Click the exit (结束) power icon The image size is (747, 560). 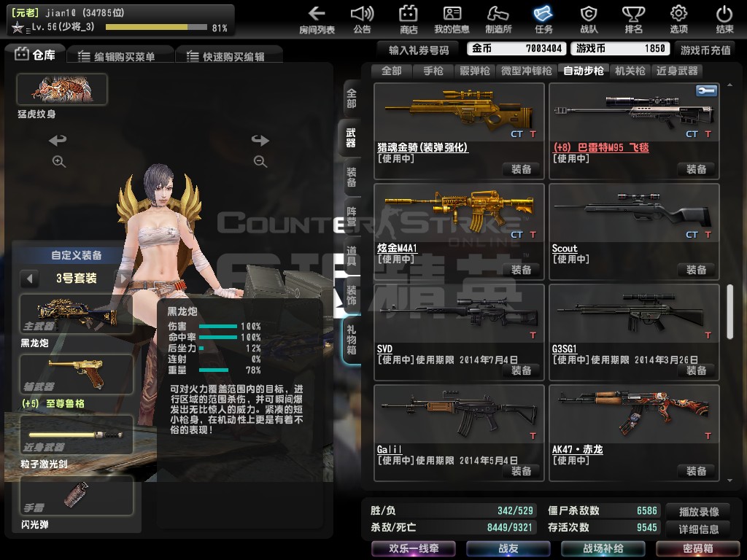click(724, 19)
